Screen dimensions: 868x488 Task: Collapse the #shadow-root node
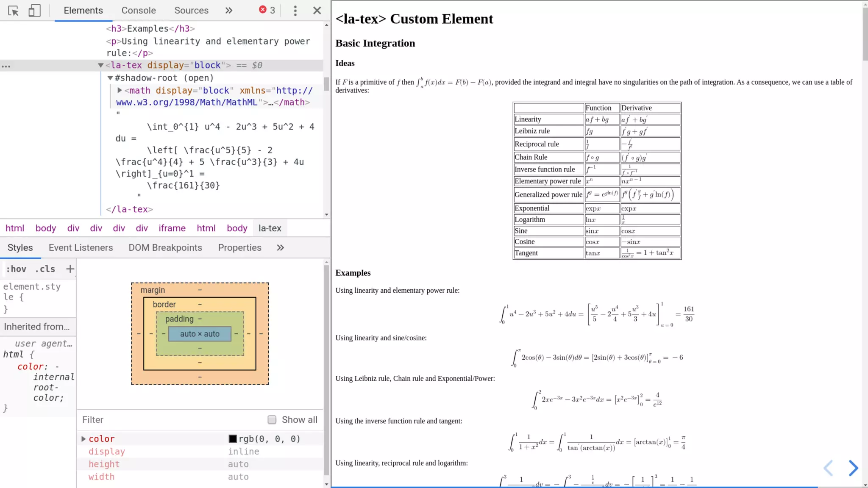[110, 78]
